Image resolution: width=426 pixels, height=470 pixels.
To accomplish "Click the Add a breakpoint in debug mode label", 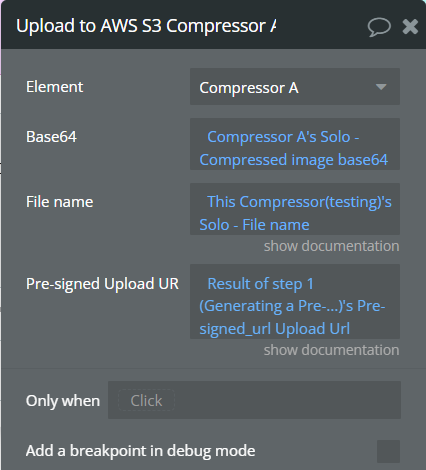I will [x=141, y=451].
